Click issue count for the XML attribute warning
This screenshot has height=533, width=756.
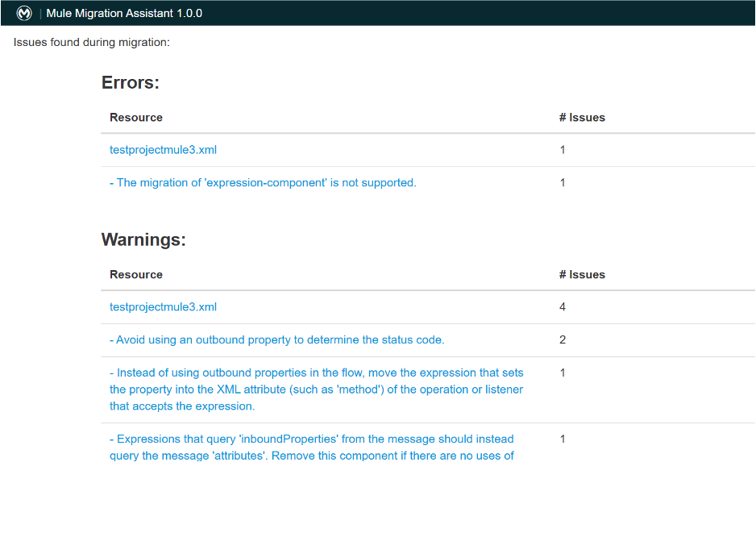563,373
